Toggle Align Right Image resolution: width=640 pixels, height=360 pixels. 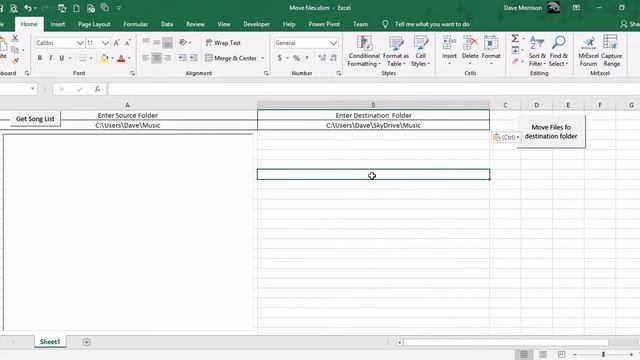pyautogui.click(x=167, y=58)
